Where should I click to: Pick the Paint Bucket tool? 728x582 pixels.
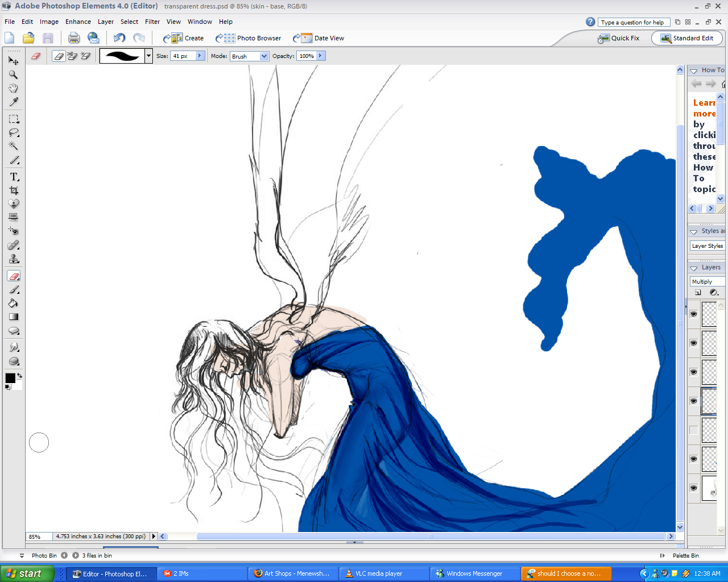click(x=14, y=303)
